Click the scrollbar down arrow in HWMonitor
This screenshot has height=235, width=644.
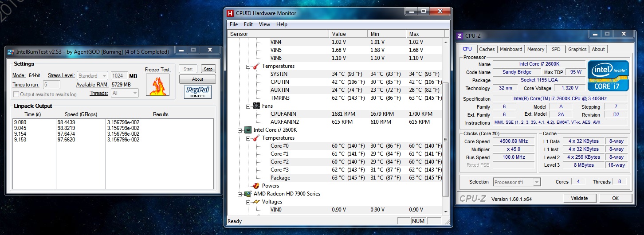click(446, 211)
